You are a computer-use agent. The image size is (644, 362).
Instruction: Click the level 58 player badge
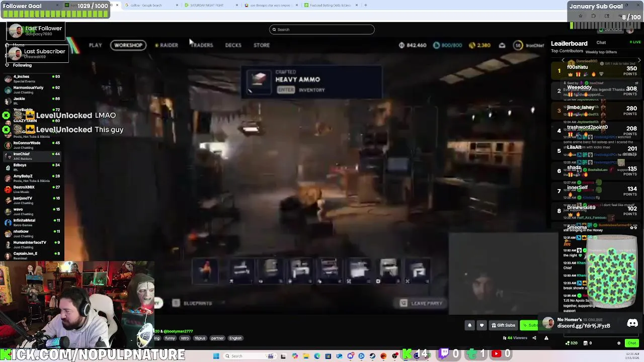[x=518, y=45]
